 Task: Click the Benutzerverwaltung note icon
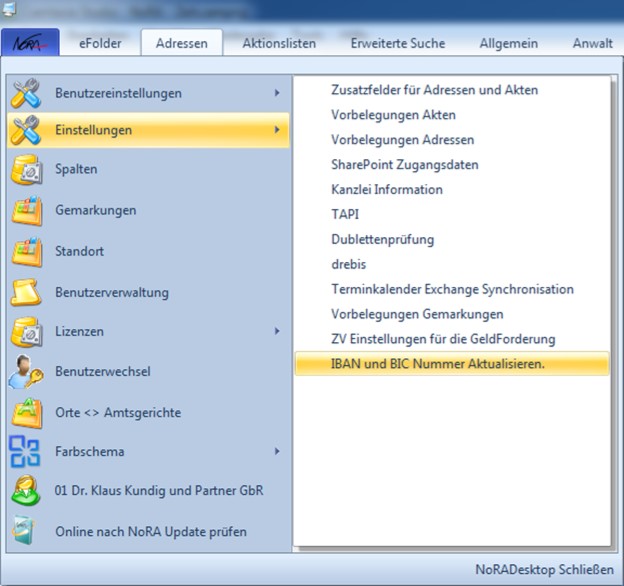click(x=26, y=292)
